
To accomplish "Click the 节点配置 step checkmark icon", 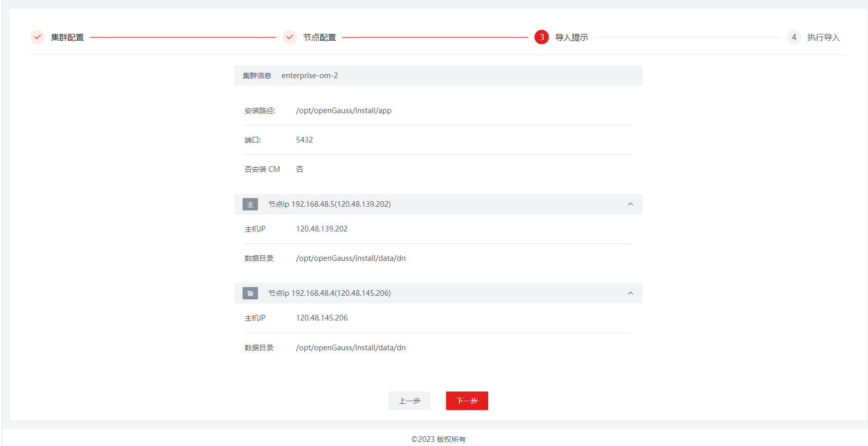I will tap(290, 37).
